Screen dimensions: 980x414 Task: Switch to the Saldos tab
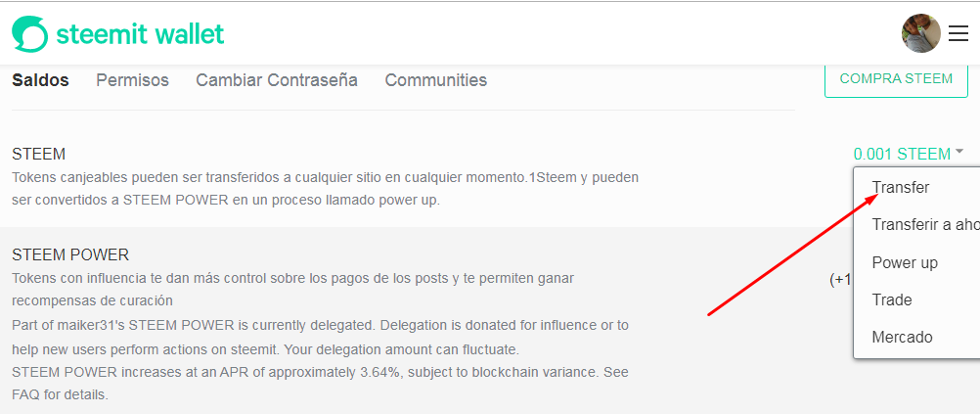[41, 80]
